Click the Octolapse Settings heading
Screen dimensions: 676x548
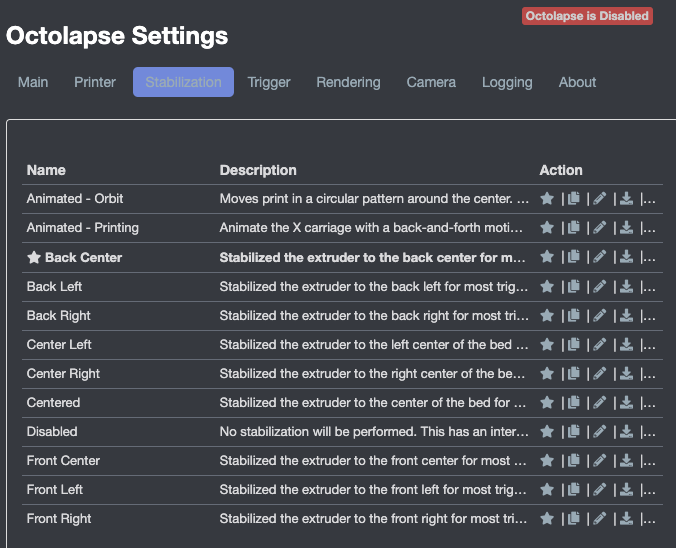pyautogui.click(x=117, y=36)
